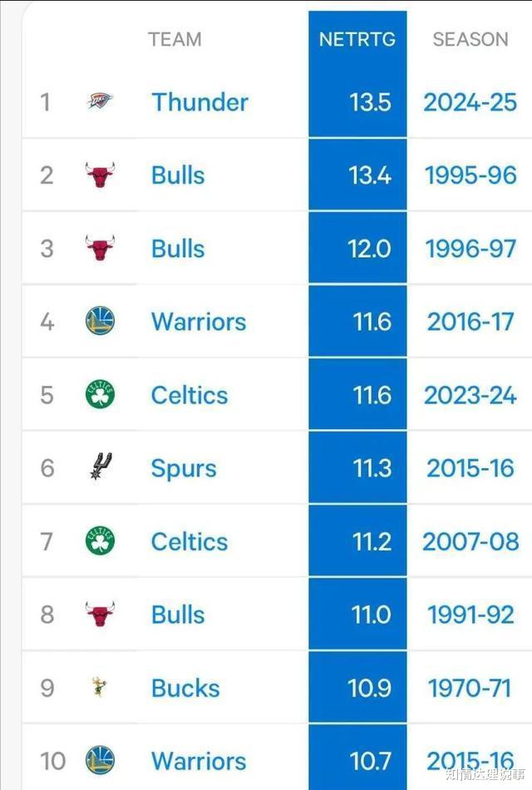The image size is (532, 790).
Task: Open the Thunder team link
Action: 200,102
